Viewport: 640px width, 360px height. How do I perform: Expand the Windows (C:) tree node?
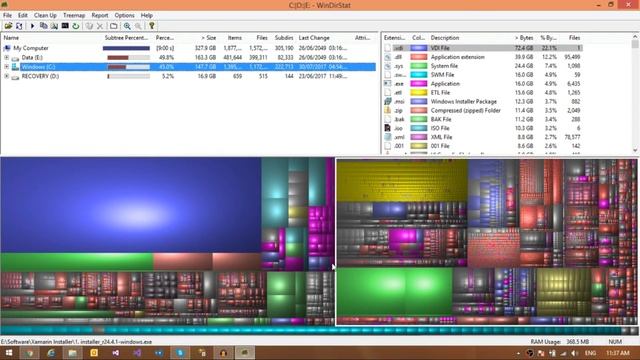pyautogui.click(x=7, y=67)
